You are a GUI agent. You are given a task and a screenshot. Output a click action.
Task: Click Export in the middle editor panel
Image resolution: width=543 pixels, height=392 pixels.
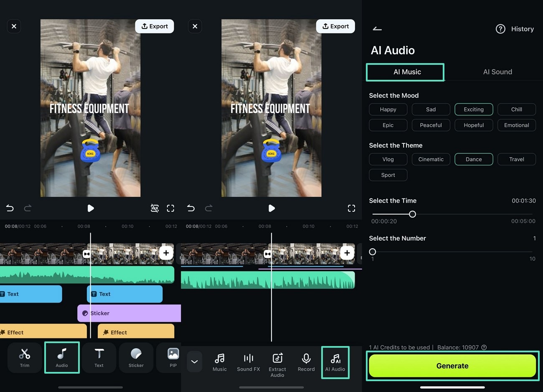[335, 26]
